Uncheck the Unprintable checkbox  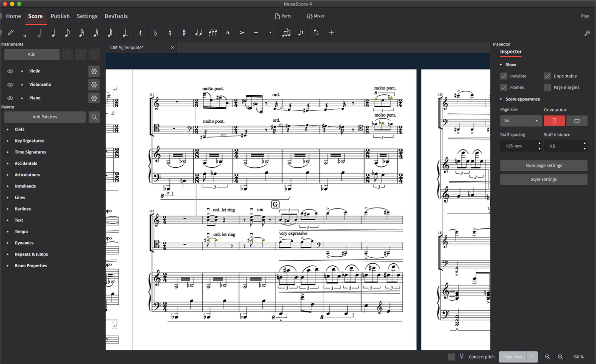pos(547,76)
